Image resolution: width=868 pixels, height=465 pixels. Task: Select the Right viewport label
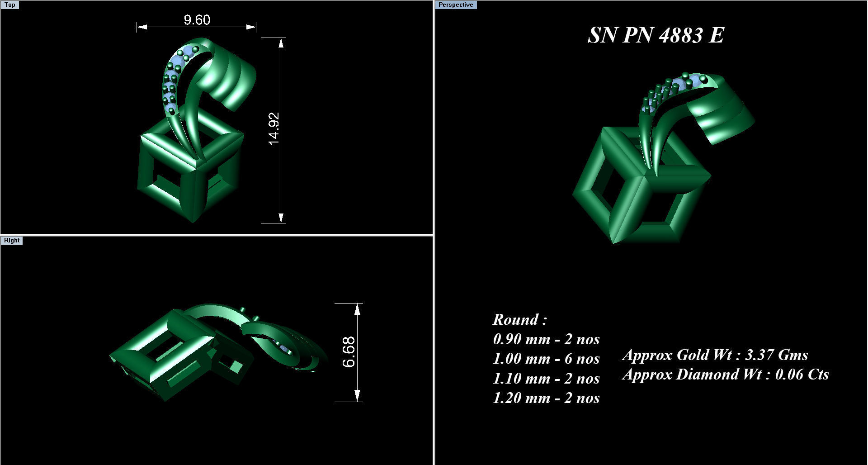[x=12, y=241]
